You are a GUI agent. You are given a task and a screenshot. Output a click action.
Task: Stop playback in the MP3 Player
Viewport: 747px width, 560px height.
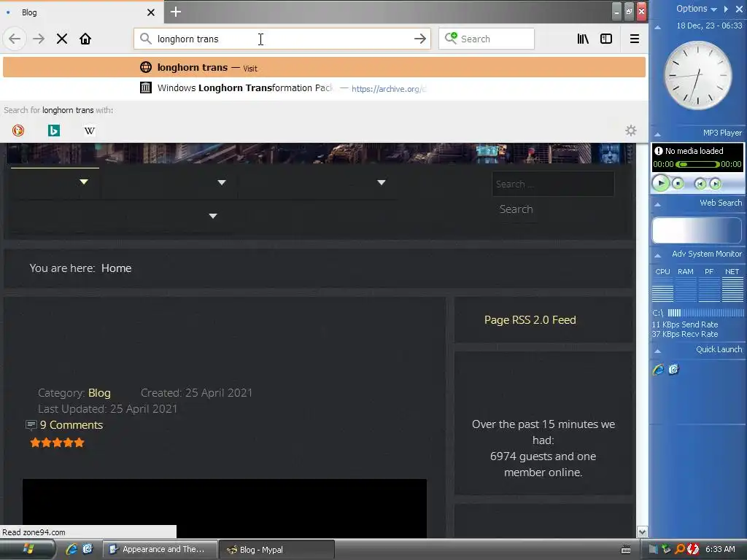pyautogui.click(x=678, y=183)
